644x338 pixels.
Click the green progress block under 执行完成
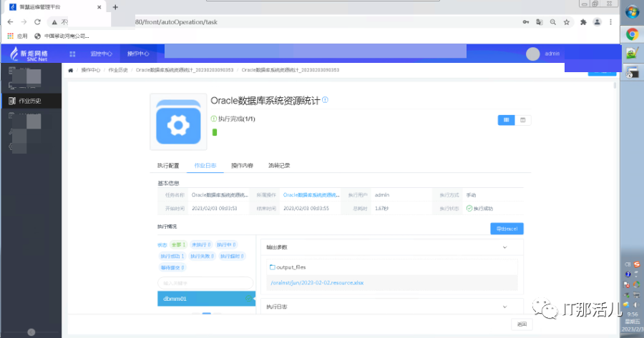(x=215, y=132)
